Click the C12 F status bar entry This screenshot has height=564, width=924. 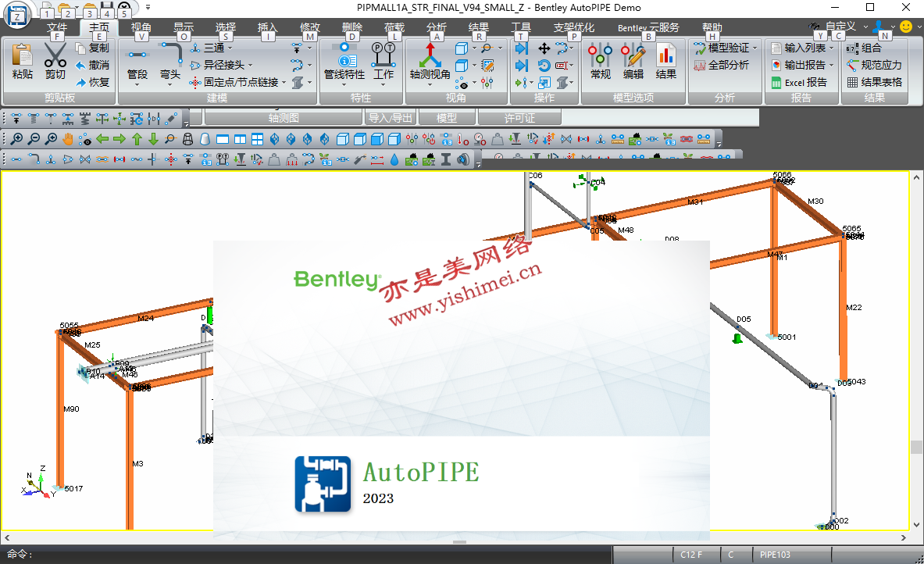[x=691, y=555]
